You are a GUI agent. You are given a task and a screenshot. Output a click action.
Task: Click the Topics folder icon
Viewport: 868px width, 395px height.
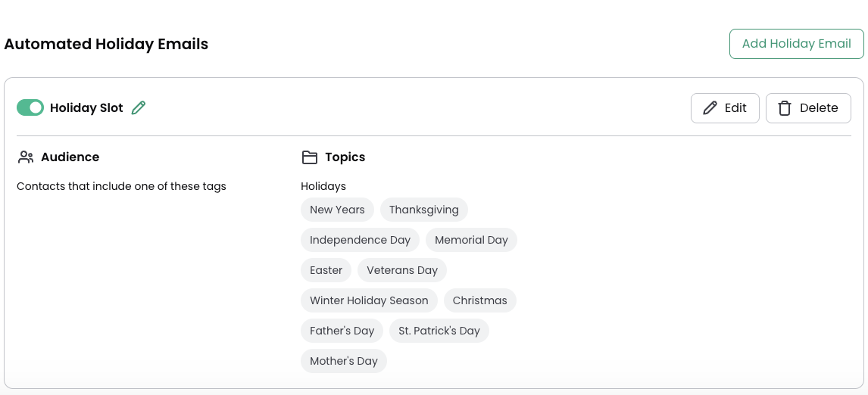tap(310, 157)
